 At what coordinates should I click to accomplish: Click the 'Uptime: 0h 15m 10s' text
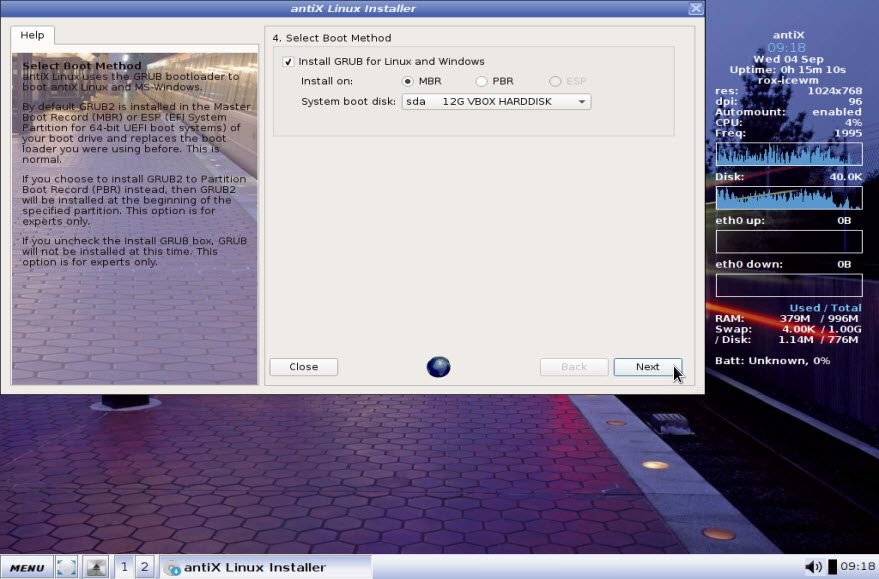788,70
